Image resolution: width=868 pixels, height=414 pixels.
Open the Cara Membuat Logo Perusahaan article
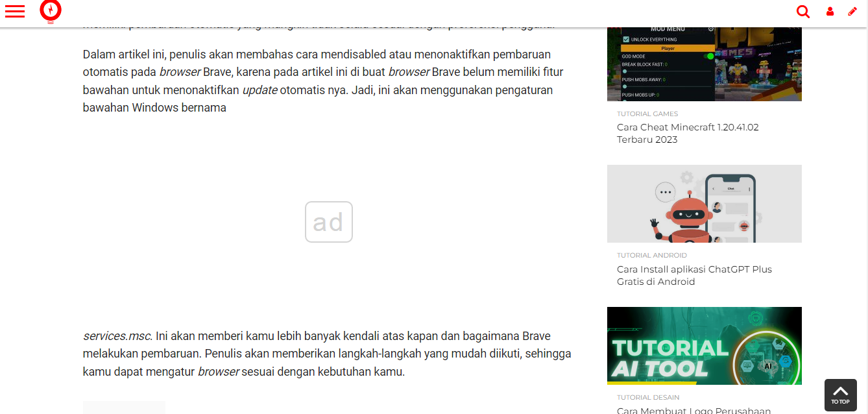(693, 410)
